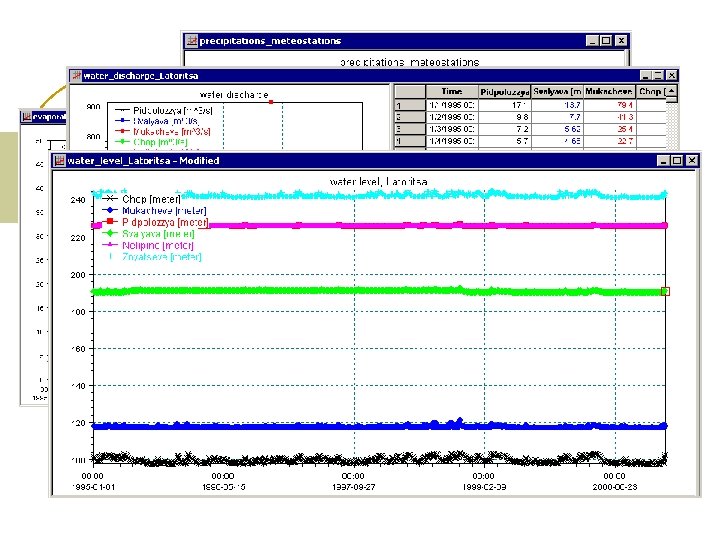This screenshot has height=540, width=720.
Task: Close the water_level_Latoritsa window
Action: (x=692, y=161)
